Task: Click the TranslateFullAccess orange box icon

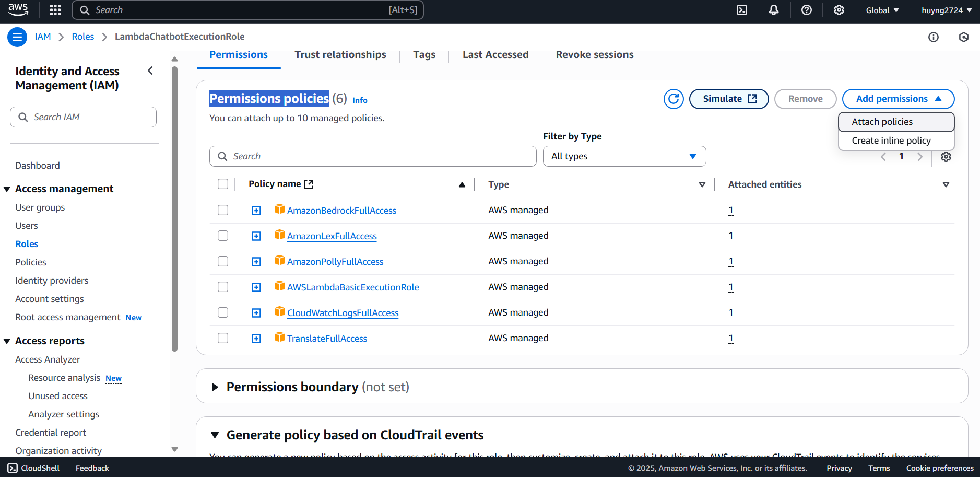Action: click(279, 337)
